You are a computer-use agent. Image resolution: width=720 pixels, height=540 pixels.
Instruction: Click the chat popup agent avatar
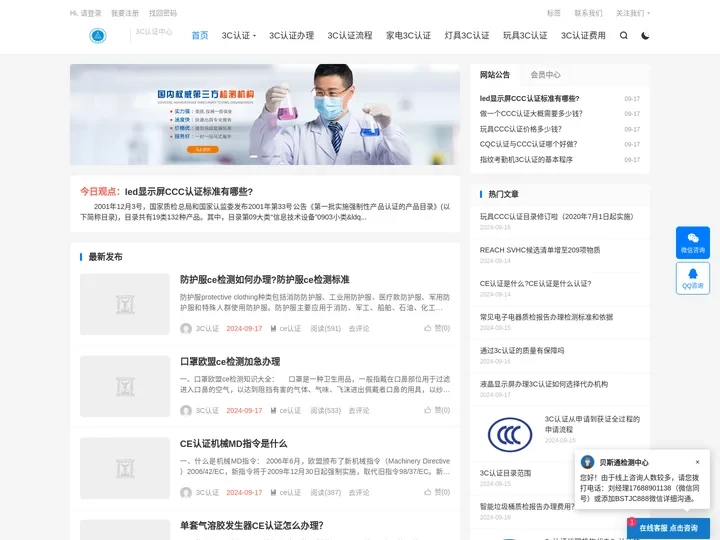pos(587,462)
